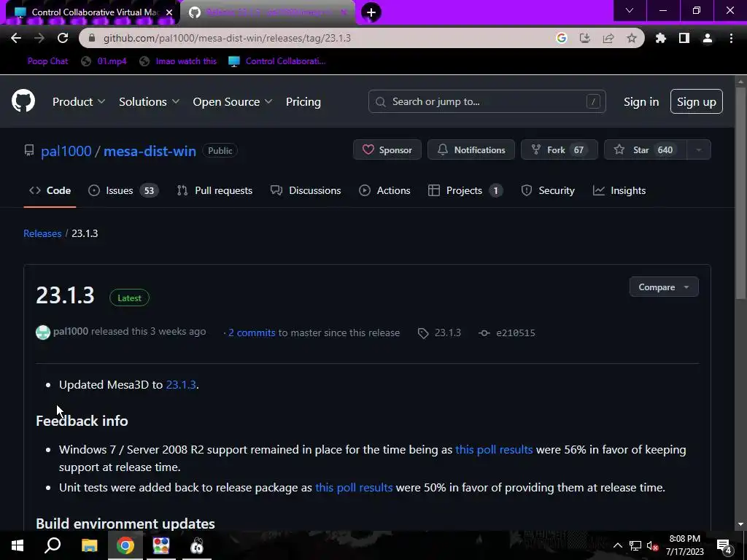Star the mesa-dist-win repository
The height and width of the screenshot is (560, 747).
click(x=645, y=150)
